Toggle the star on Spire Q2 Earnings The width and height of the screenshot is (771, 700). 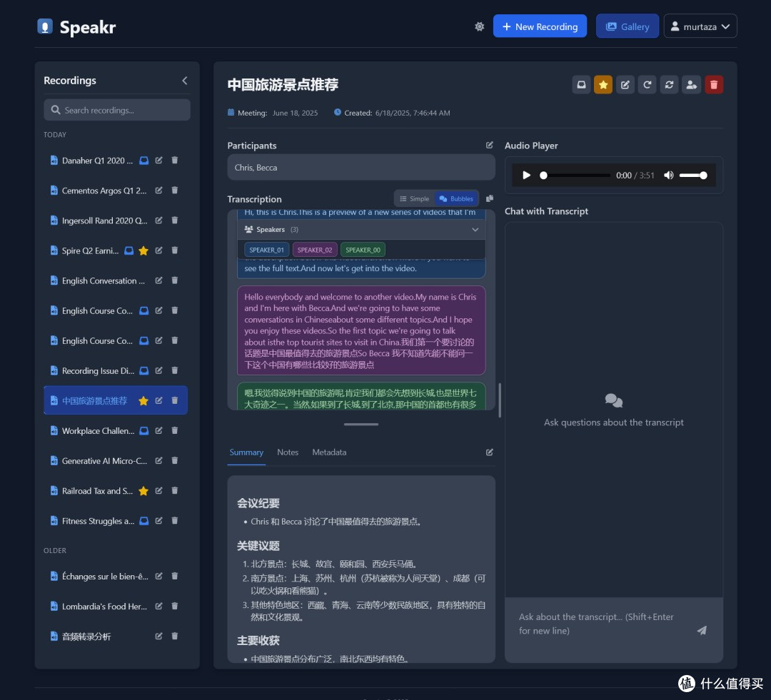[143, 250]
